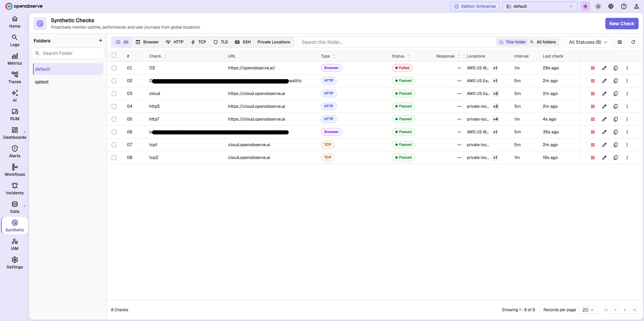Open the help menu icon
The width and height of the screenshot is (644, 321).
[x=624, y=6]
